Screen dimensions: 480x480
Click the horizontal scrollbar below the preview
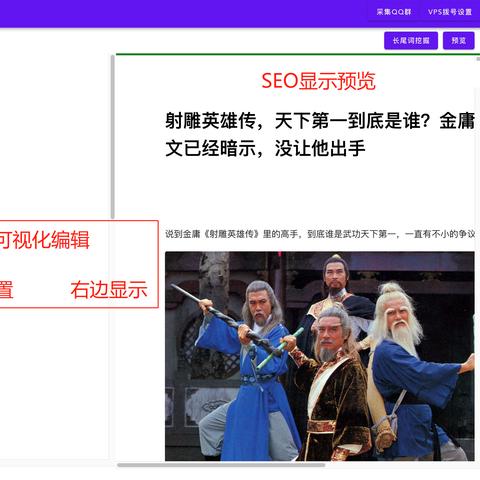[x=221, y=465]
